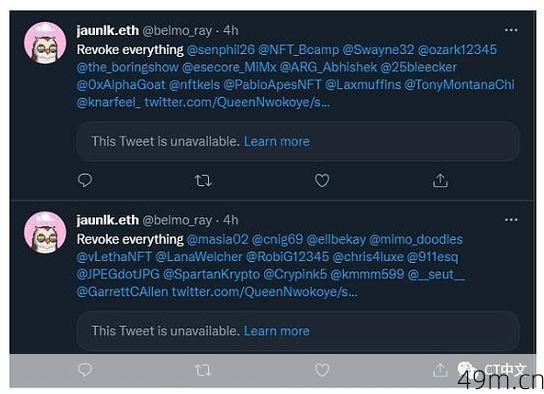The height and width of the screenshot is (394, 544).
Task: Share the first jaunlk.eth tweet
Action: [x=440, y=180]
